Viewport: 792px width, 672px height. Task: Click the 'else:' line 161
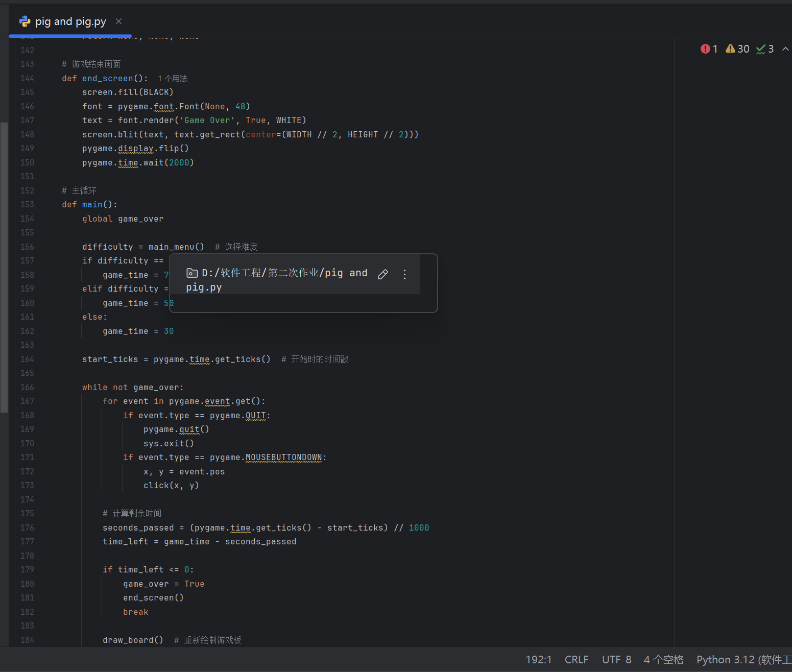94,317
